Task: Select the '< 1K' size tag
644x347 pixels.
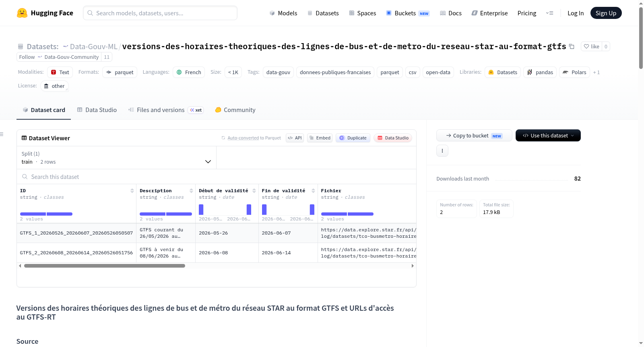Action: tap(233, 72)
